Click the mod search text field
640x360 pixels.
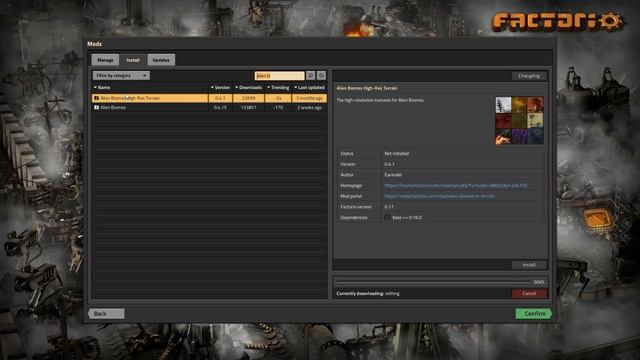pos(280,76)
